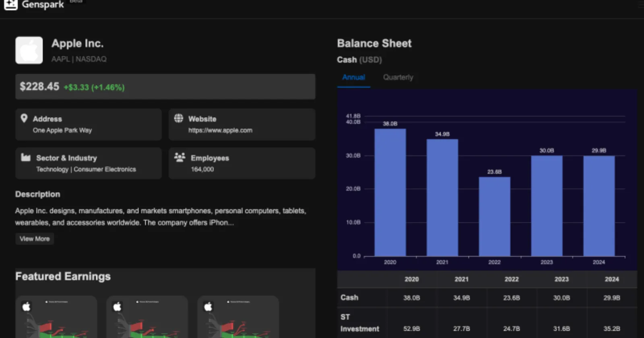Click the 23.6B Cash table cell
Viewport: 644px width, 338px height.
pos(512,298)
